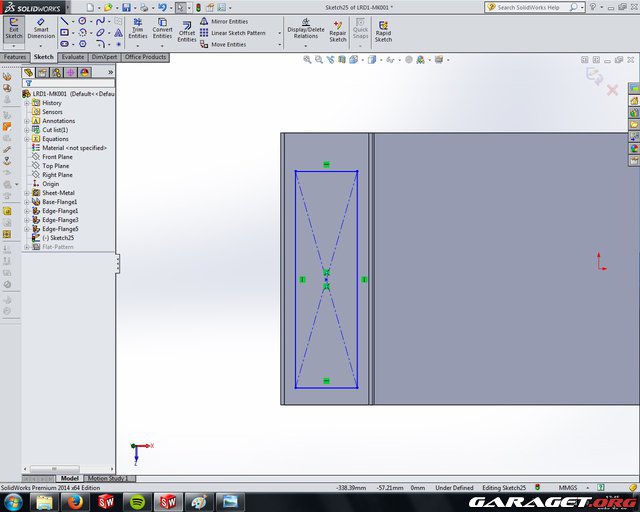Click Display/Delete Relations icon
The image size is (640, 512).
click(x=304, y=30)
